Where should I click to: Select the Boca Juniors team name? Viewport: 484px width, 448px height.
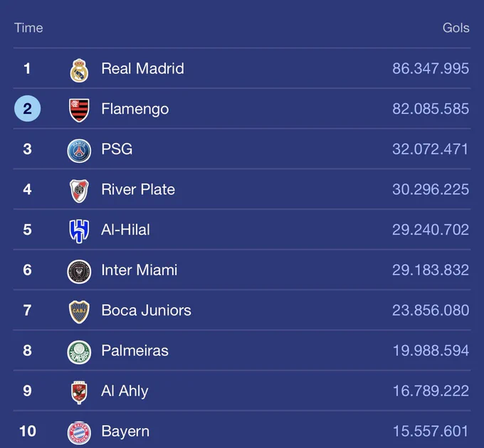(147, 310)
